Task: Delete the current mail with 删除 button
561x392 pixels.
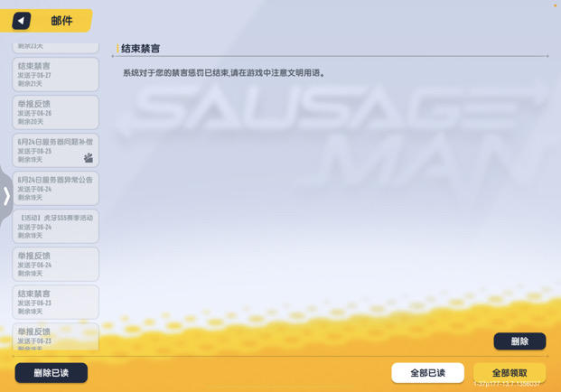Action: [x=519, y=341]
